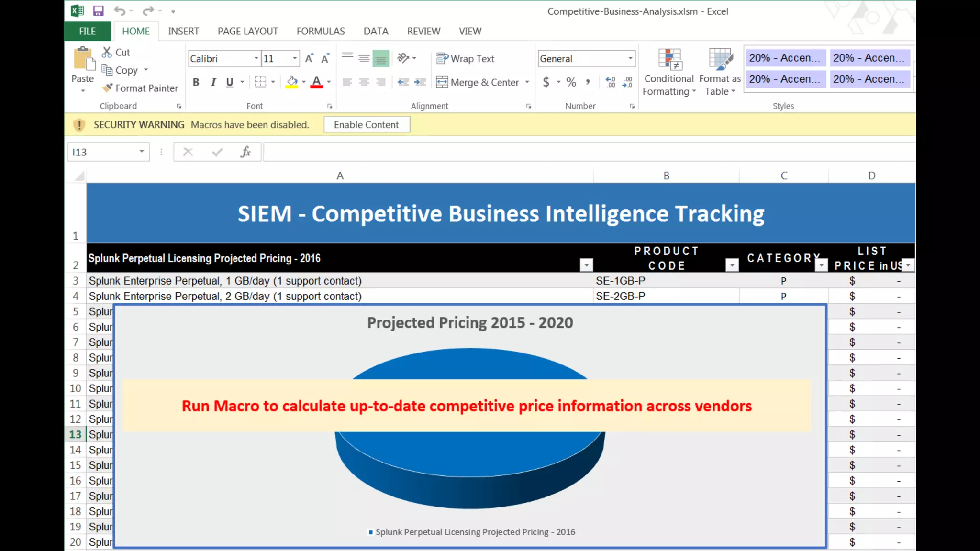
Task: Click the Percent Style icon
Action: tap(571, 82)
